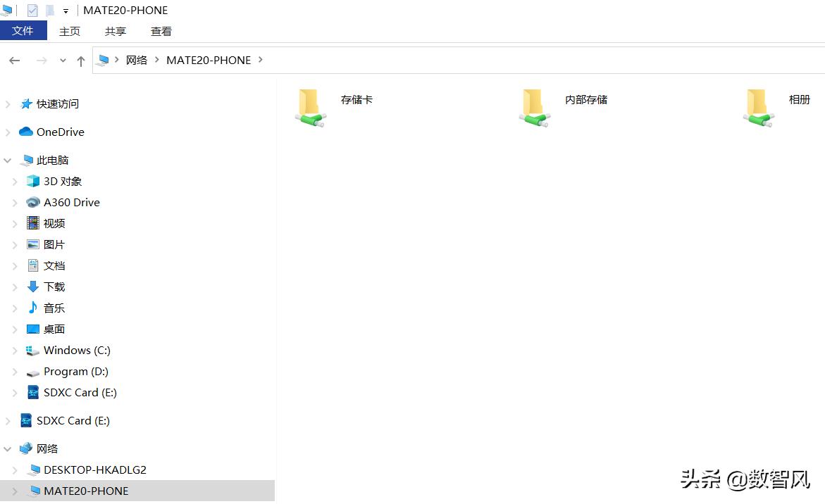Expand the 网络 node in the sidebar
Viewport: 825px width, 504px height.
pos(7,448)
